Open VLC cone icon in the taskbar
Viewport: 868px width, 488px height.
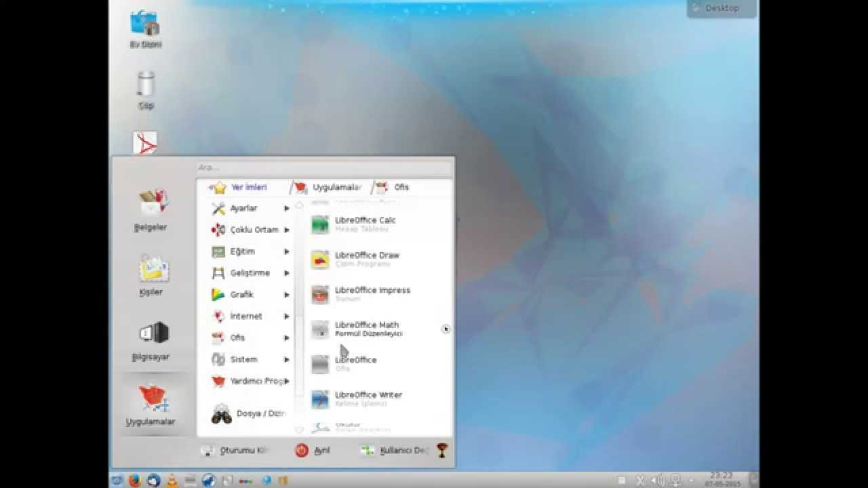click(172, 481)
